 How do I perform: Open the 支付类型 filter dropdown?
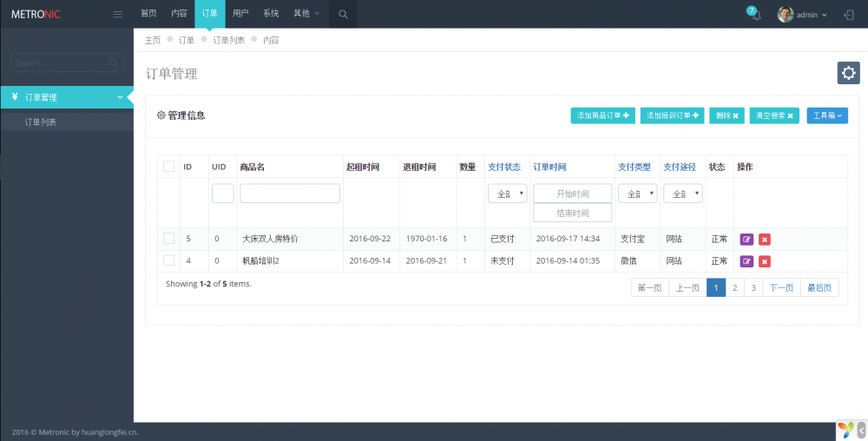638,194
